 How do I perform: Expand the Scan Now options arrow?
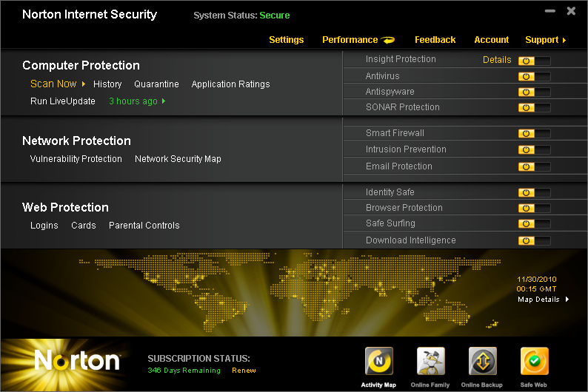(84, 84)
